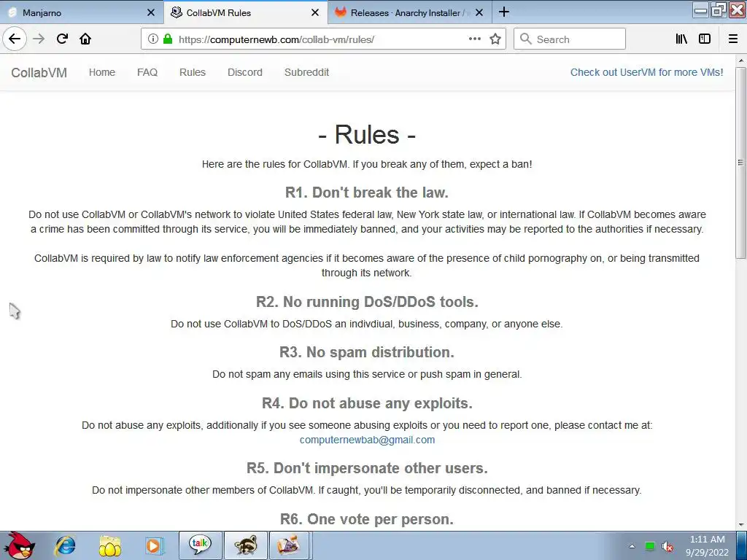
Task: Open the raccoon taskbar application
Action: click(245, 545)
